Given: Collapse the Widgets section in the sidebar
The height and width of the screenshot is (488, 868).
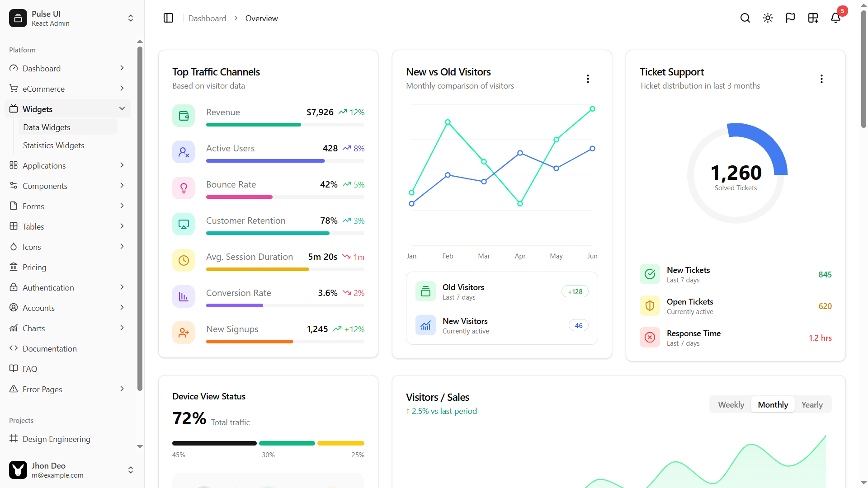Looking at the screenshot, I should click(x=122, y=108).
